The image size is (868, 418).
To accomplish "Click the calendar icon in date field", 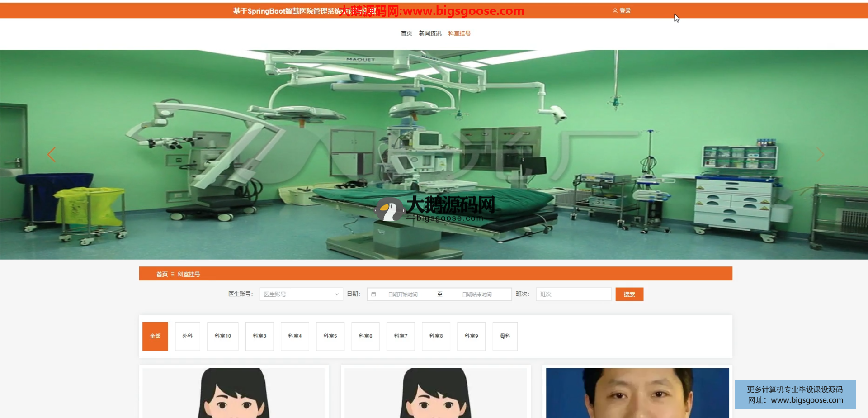I will [x=373, y=294].
